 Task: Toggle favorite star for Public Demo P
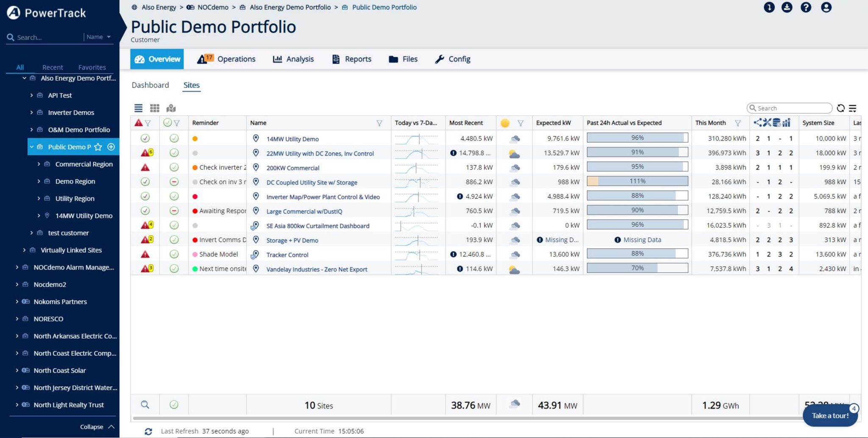(x=98, y=147)
